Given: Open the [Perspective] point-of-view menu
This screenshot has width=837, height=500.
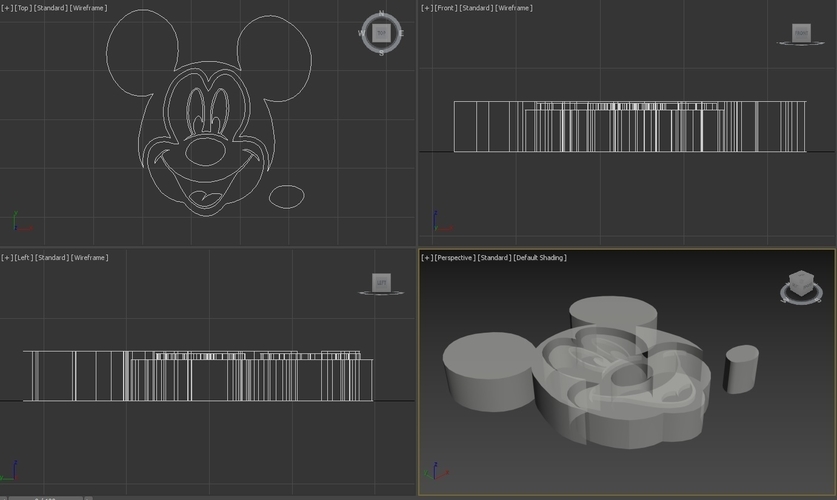Looking at the screenshot, I should point(455,258).
